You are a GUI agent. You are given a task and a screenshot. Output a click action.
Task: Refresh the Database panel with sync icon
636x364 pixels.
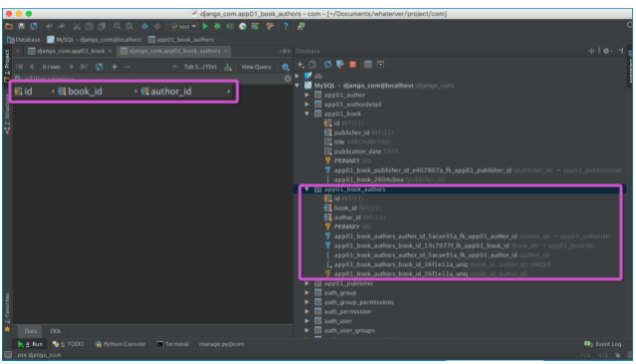click(x=327, y=65)
